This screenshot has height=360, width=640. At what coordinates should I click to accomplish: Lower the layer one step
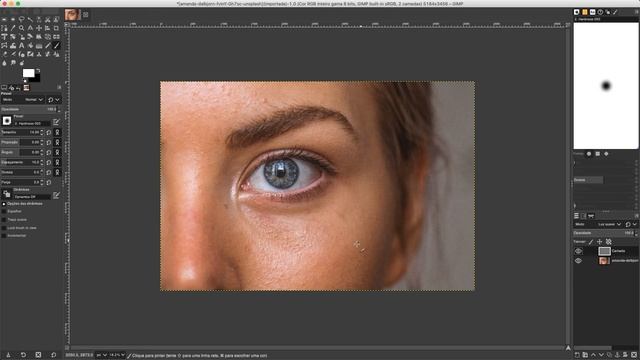601,355
